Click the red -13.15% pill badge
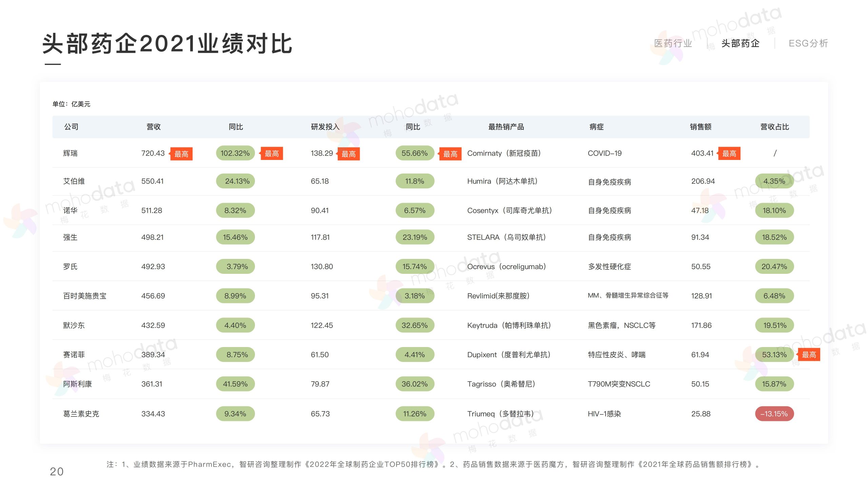 click(774, 414)
